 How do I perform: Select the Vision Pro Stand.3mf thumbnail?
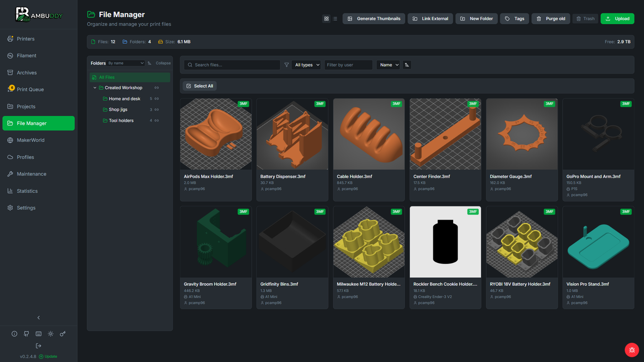[598, 242]
